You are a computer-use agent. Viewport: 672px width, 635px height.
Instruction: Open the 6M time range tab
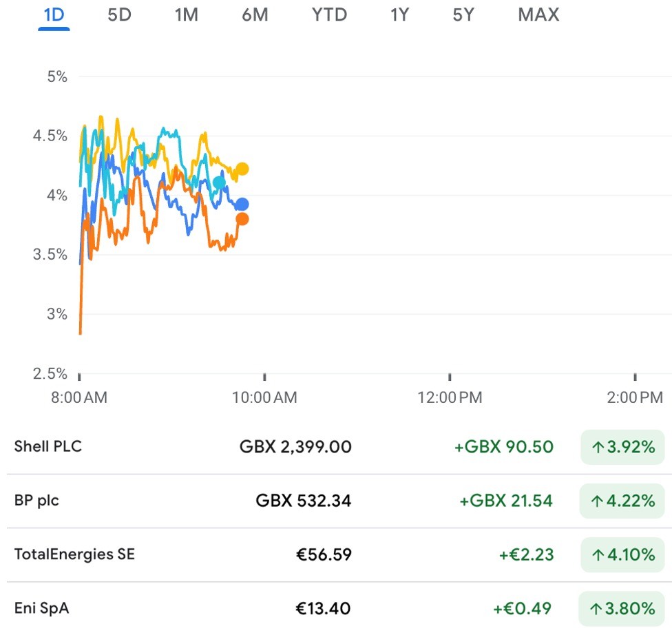point(255,15)
